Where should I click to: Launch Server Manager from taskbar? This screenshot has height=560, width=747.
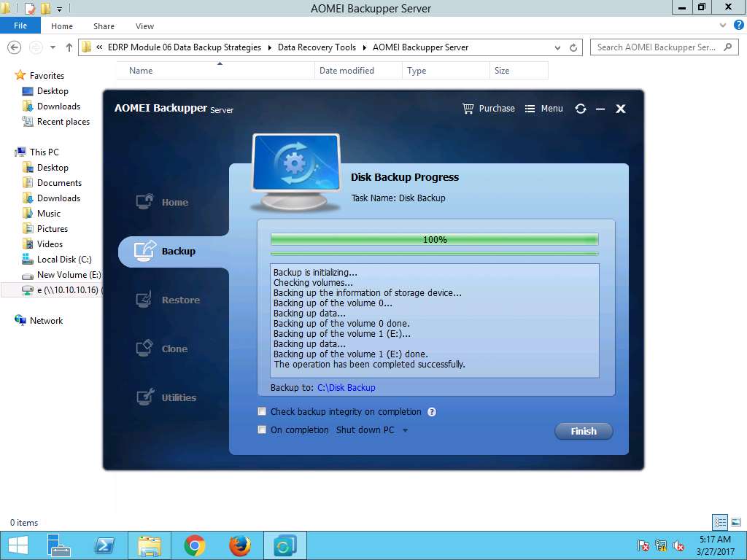pos(59,545)
